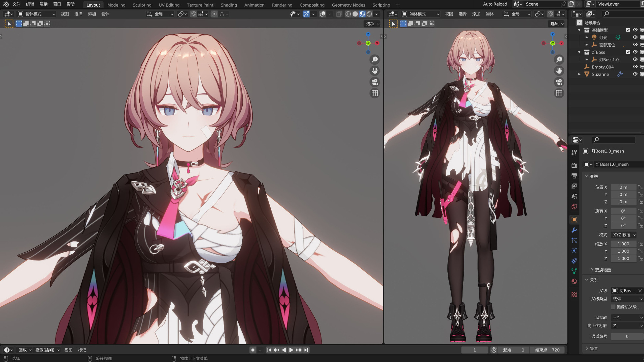The image size is (644, 362).
Task: Open the 渲染 menu
Action: coord(43,4)
